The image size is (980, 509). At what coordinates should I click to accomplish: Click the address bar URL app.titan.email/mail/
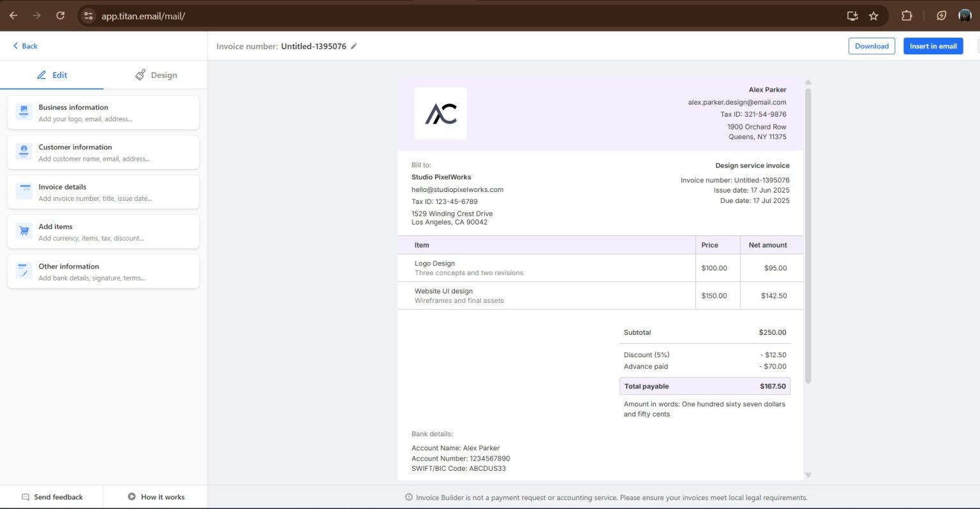tap(143, 16)
